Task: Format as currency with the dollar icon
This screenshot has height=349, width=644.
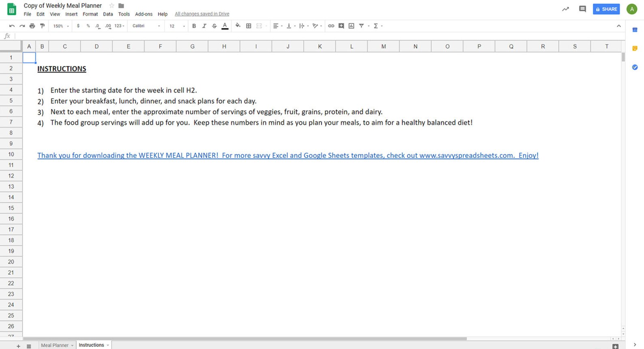Action: [x=78, y=26]
